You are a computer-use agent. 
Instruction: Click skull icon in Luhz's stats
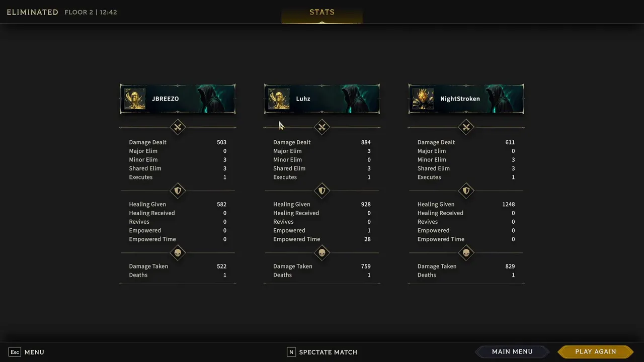tap(322, 253)
